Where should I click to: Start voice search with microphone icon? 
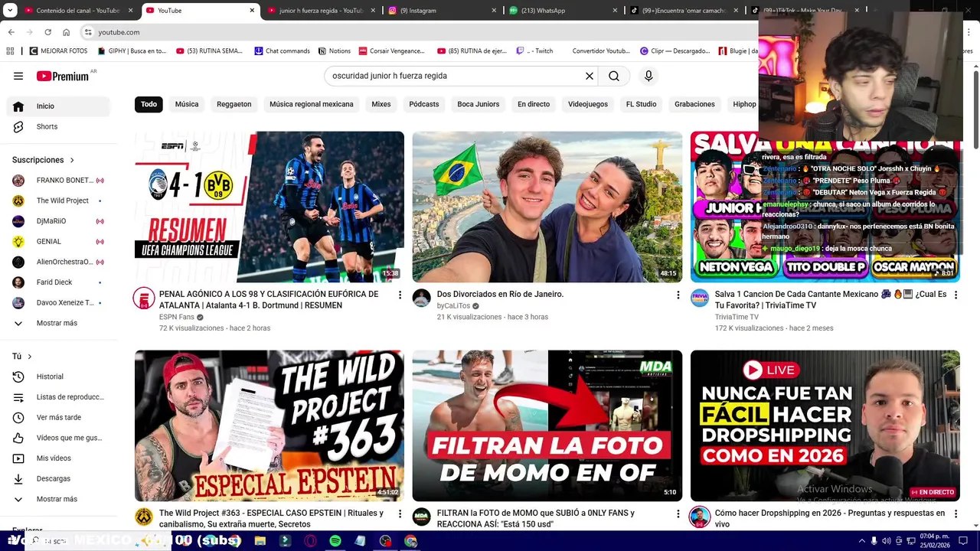click(648, 76)
